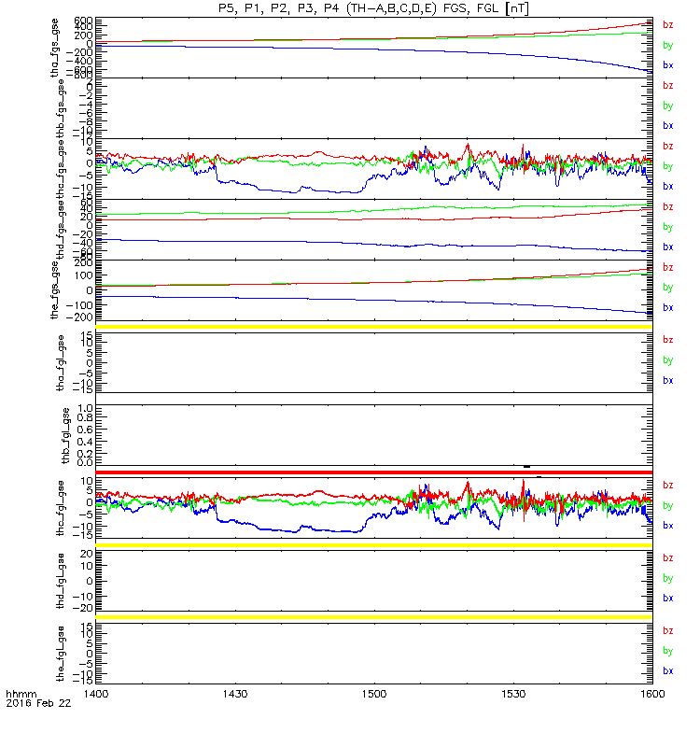Click the 1500 time axis label
This screenshot has width=700, height=747.
tap(374, 694)
